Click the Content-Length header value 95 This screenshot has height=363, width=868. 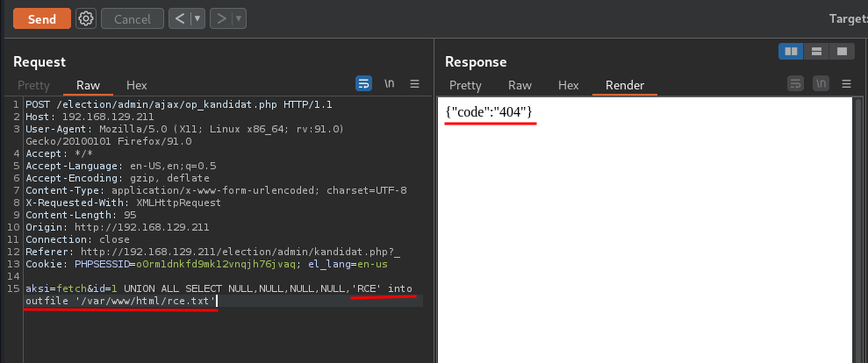(x=130, y=215)
